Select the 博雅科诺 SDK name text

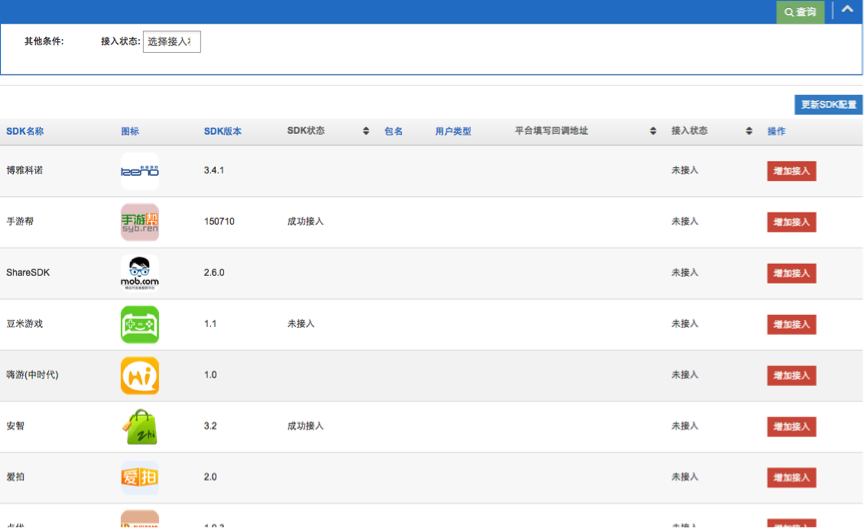coord(24,170)
